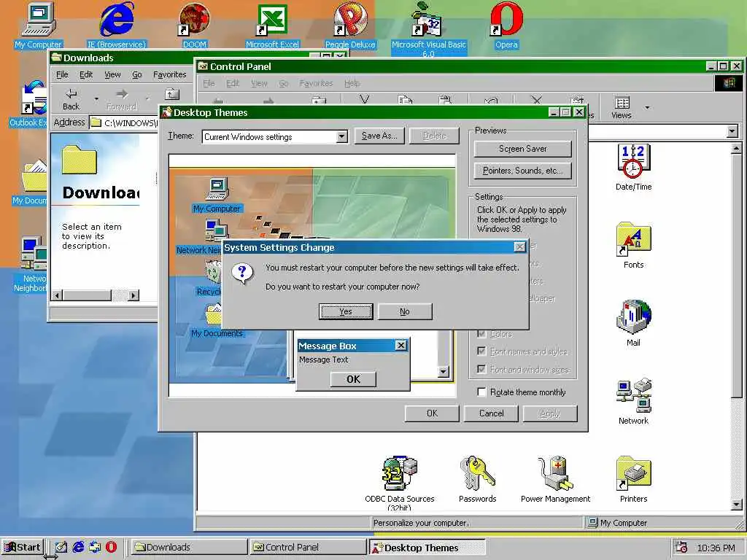Toggle Font names and styles checkbox

(481, 351)
